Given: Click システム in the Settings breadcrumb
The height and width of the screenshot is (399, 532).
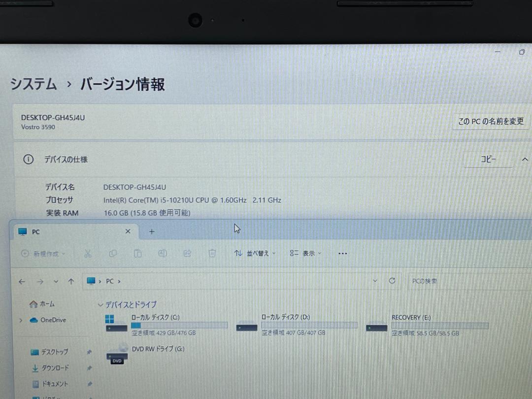Looking at the screenshot, I should point(33,84).
